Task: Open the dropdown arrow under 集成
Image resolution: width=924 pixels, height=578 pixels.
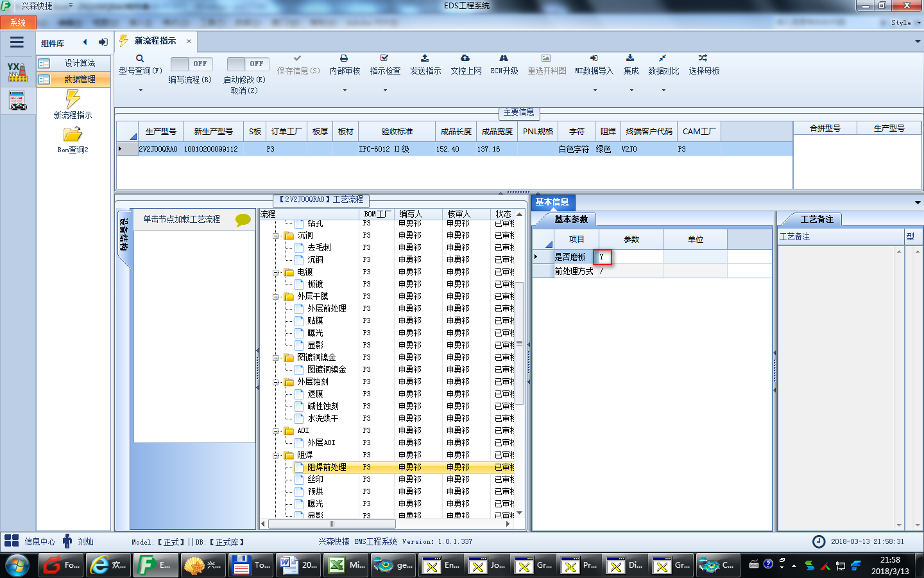Action: 631,90
